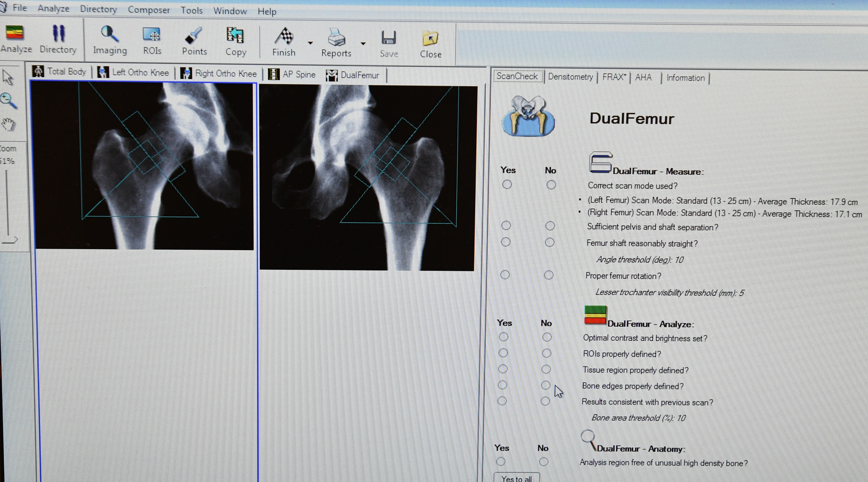The image size is (868, 482).
Task: Expand the Finish dropdown arrow
Action: pos(310,43)
